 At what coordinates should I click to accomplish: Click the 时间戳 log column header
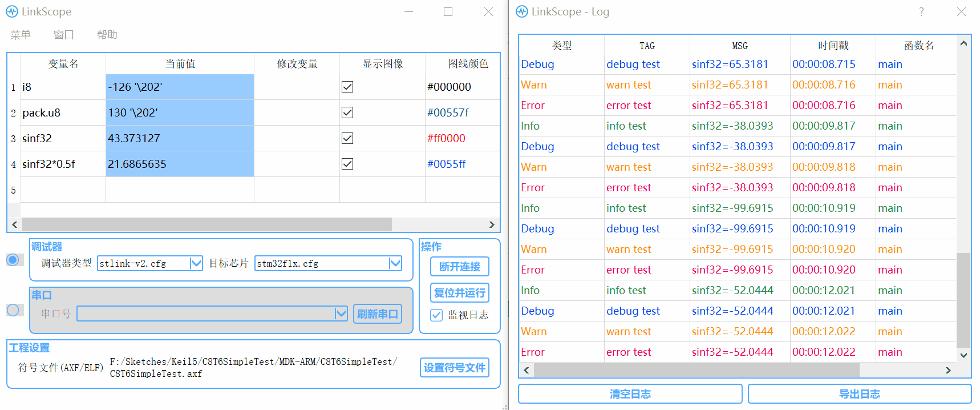(833, 45)
